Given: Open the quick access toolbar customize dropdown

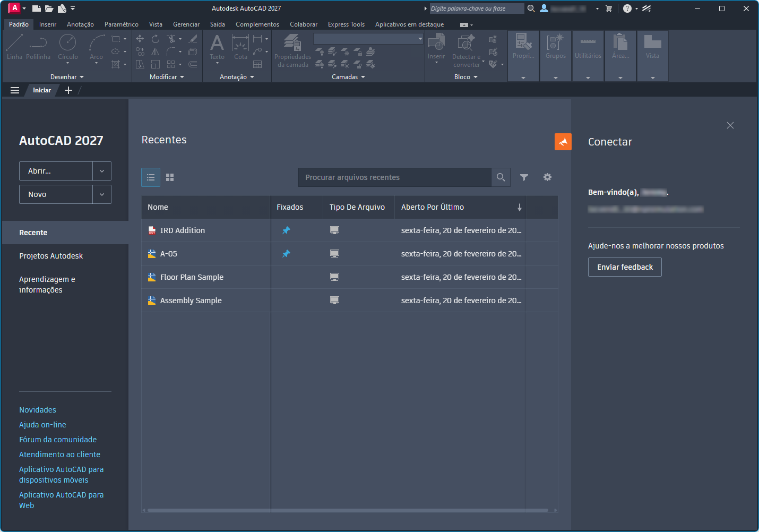Looking at the screenshot, I should point(73,8).
